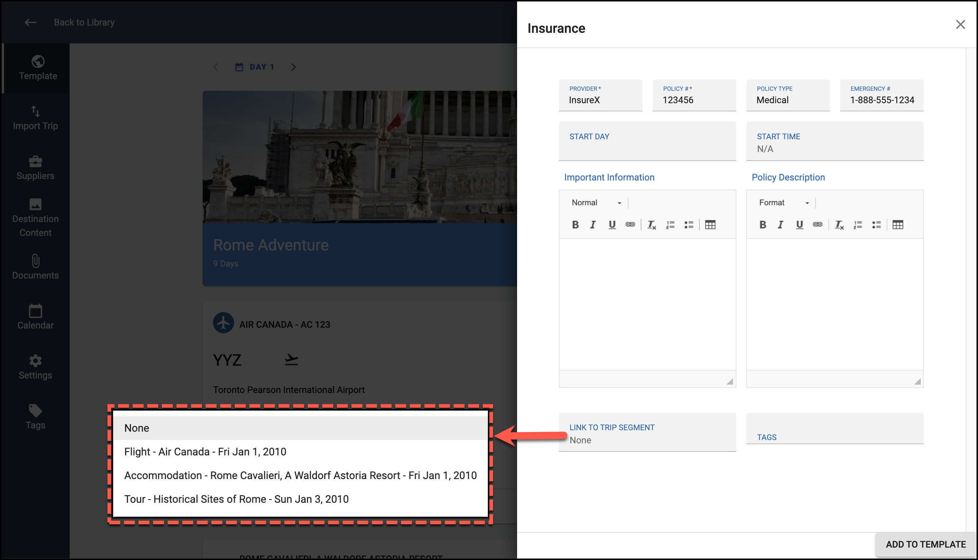Click the Tags input field
Image resolution: width=978 pixels, height=560 pixels.
pyautogui.click(x=835, y=428)
